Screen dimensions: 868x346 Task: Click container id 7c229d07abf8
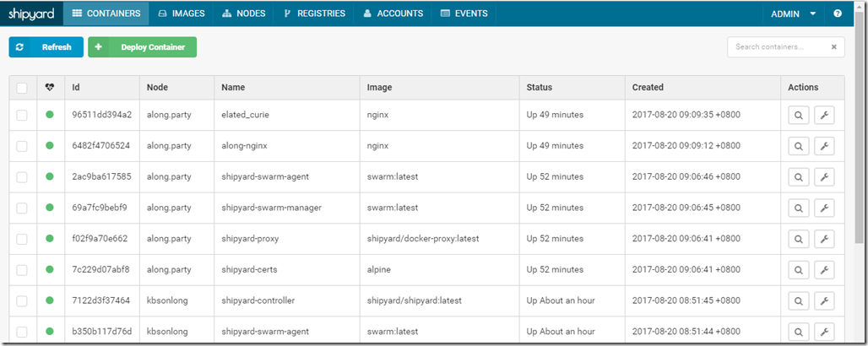tap(100, 270)
